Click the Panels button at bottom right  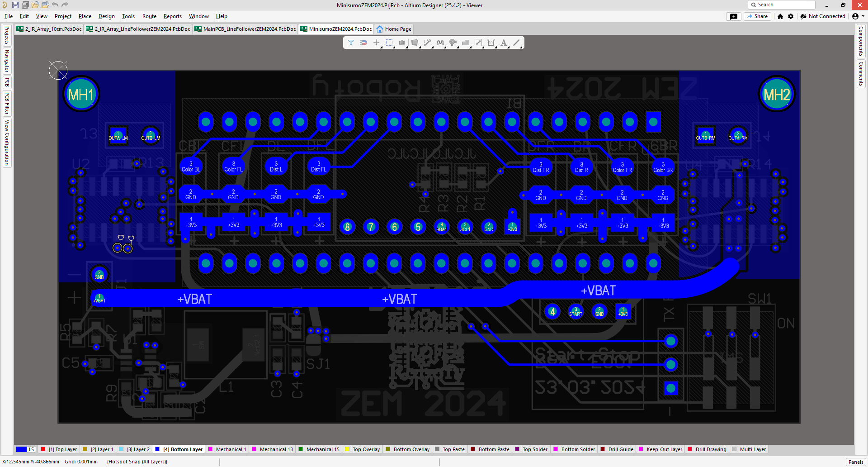(856, 462)
